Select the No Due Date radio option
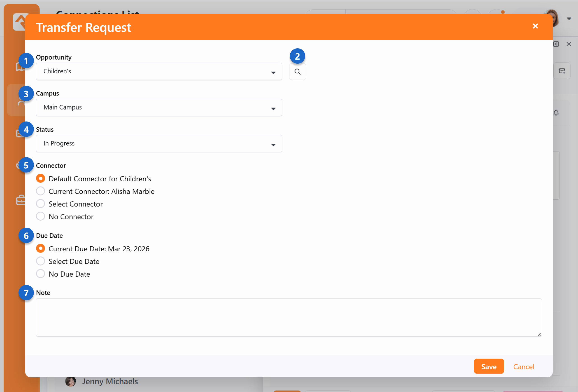 click(41, 274)
